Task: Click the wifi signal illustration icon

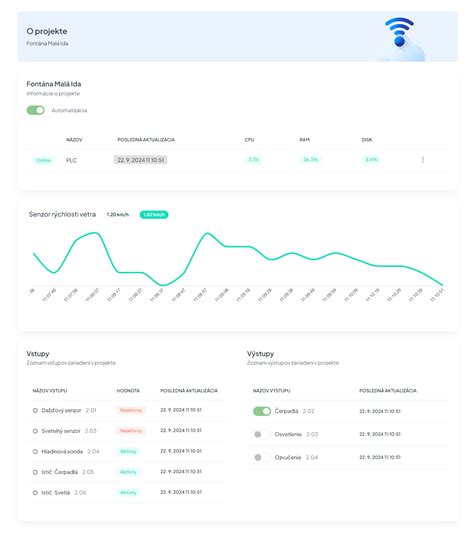Action: pos(399,32)
